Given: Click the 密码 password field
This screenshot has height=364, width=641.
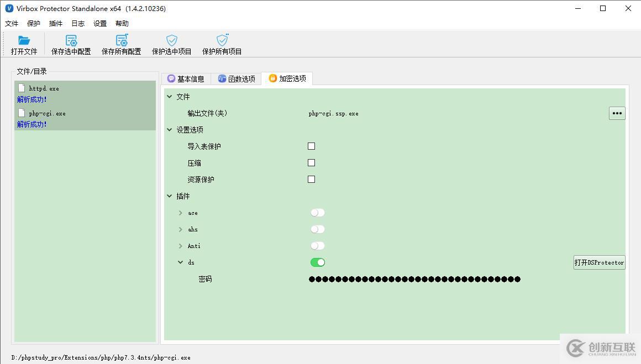Looking at the screenshot, I should point(414,279).
